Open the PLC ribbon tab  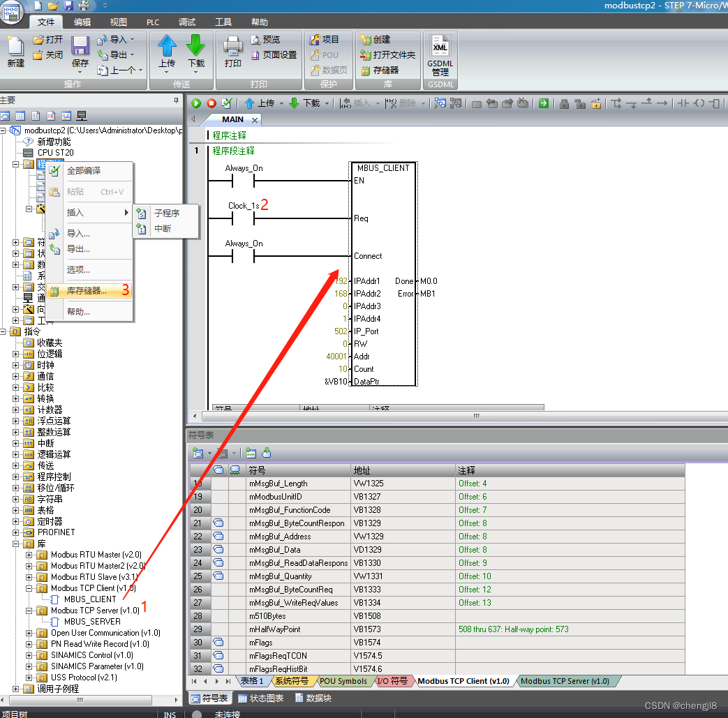point(153,22)
